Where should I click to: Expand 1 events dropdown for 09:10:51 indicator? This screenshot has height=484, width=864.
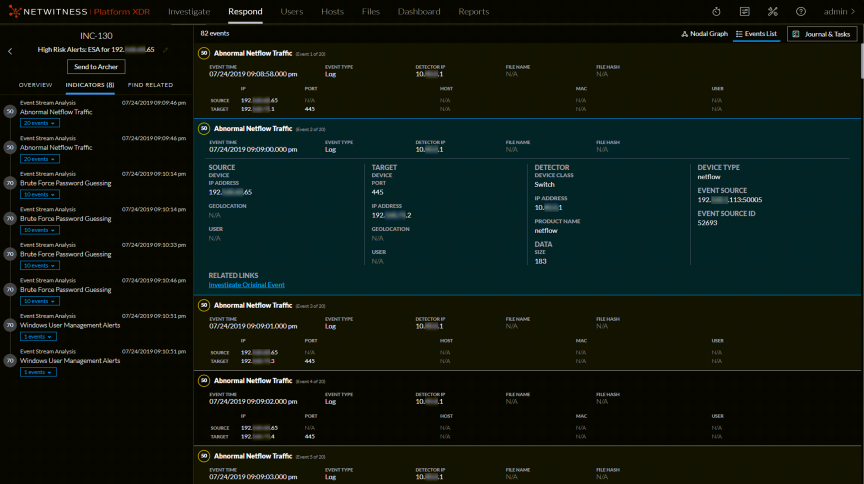[x=38, y=372]
